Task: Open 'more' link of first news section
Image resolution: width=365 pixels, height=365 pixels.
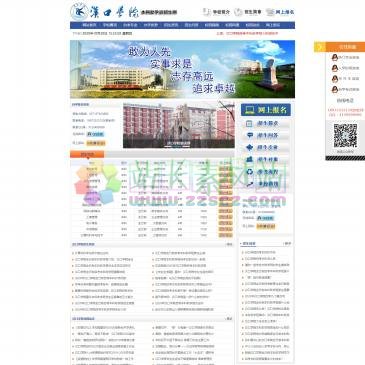Action: (229, 244)
